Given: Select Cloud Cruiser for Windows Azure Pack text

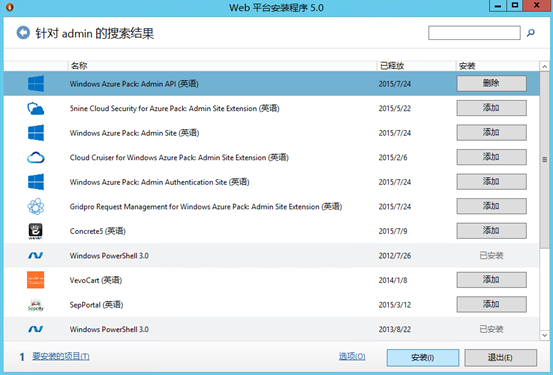Looking at the screenshot, I should click(x=179, y=157).
